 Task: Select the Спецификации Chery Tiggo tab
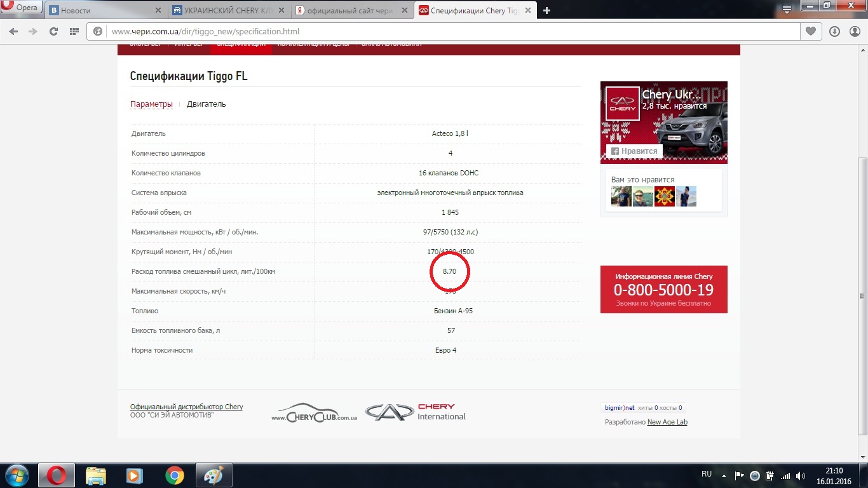point(475,11)
